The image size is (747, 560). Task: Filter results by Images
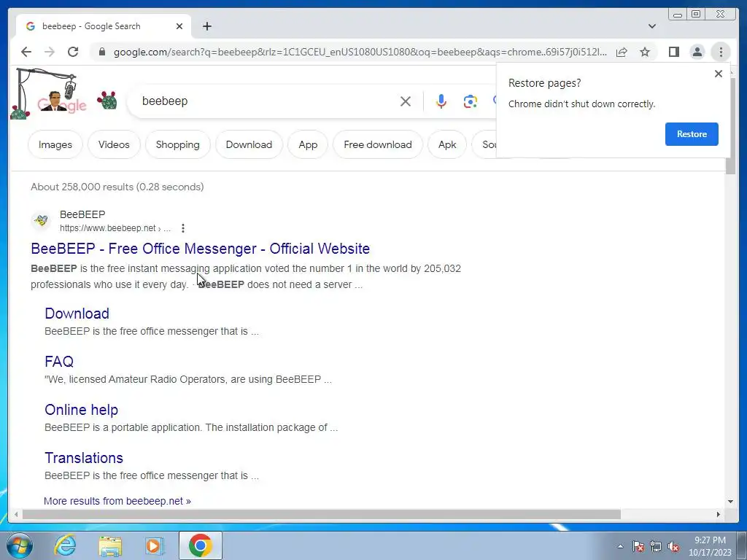coord(55,145)
